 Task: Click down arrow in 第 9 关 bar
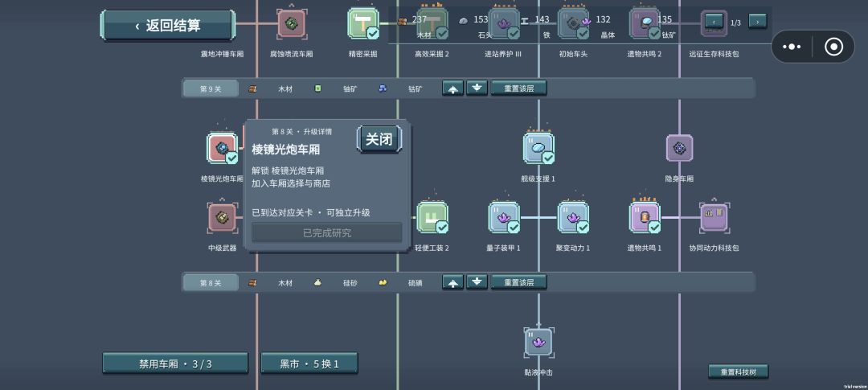[477, 88]
